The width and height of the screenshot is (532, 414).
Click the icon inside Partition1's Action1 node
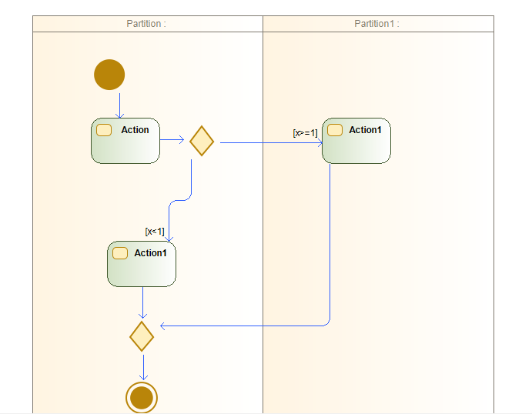(x=335, y=130)
